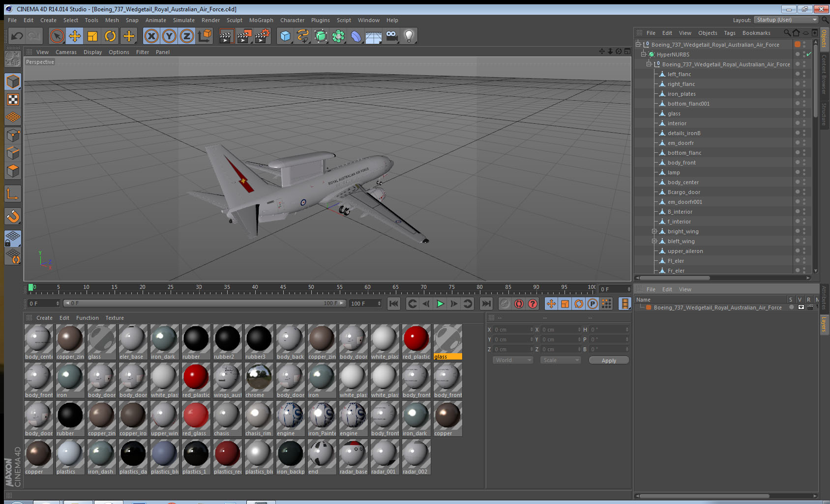Add a camera object icon
Viewport: 830px width, 504px height.
[x=391, y=36]
